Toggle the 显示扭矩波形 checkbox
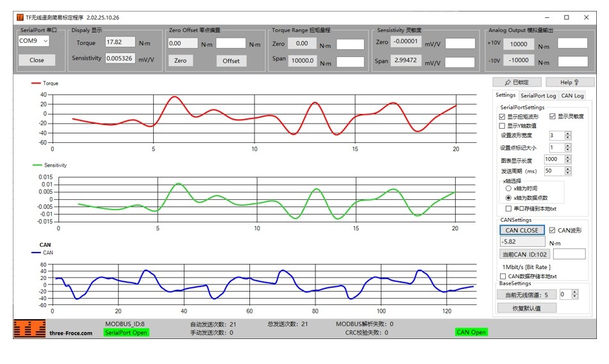 [x=502, y=117]
